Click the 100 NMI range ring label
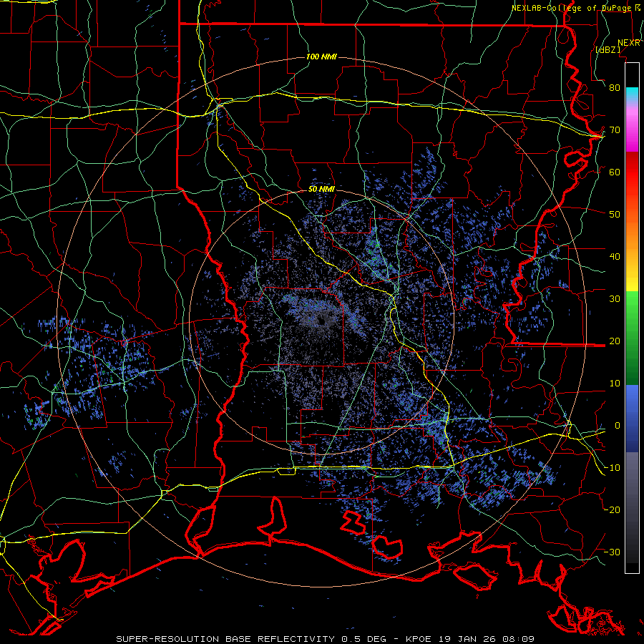 (321, 57)
